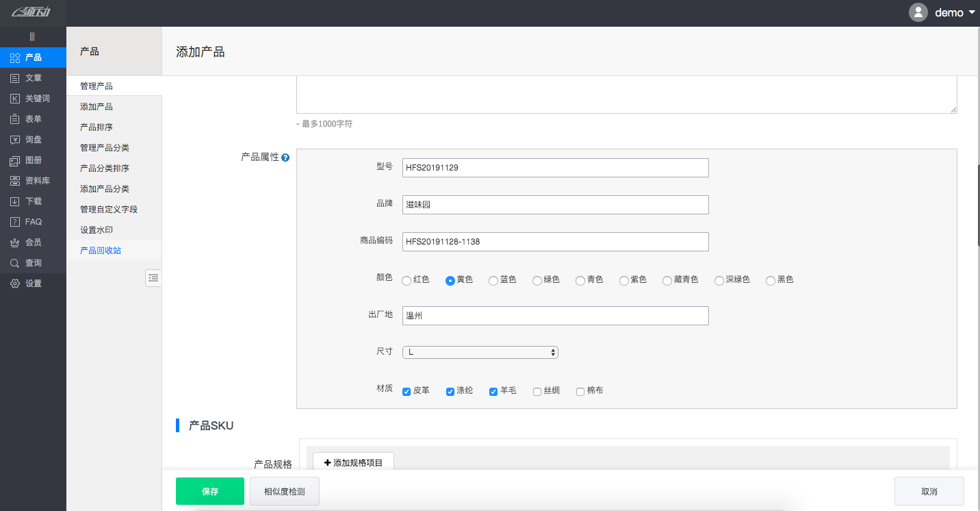Open the 资料库 section
This screenshot has width=980, height=511.
(x=32, y=180)
